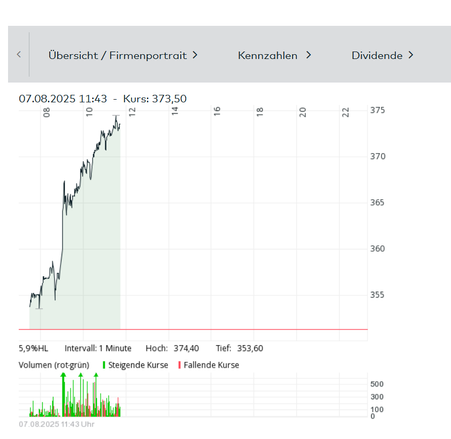This screenshot has height=439, width=451.
Task: Click the Tief: 353,60 value
Action: [239, 348]
